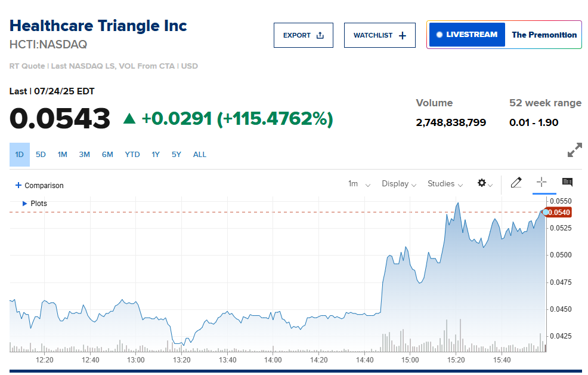Image resolution: width=588 pixels, height=375 pixels.
Task: Open the chart comments icon
Action: (x=567, y=183)
